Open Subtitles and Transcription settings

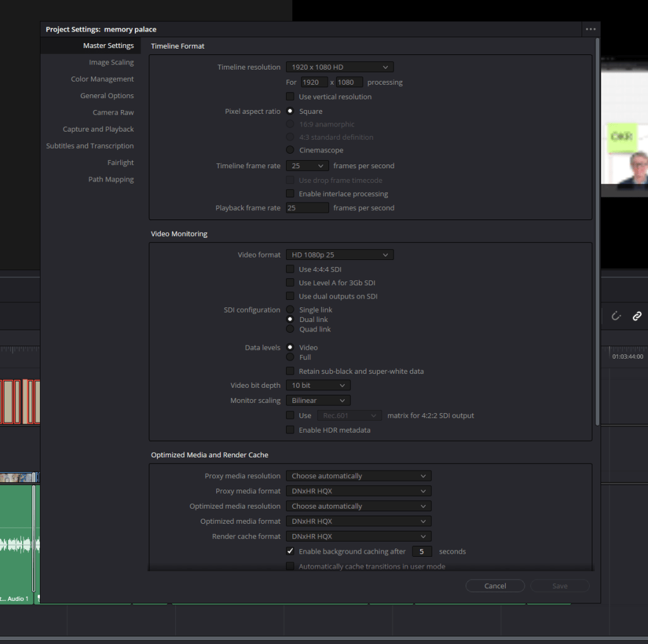pos(90,146)
